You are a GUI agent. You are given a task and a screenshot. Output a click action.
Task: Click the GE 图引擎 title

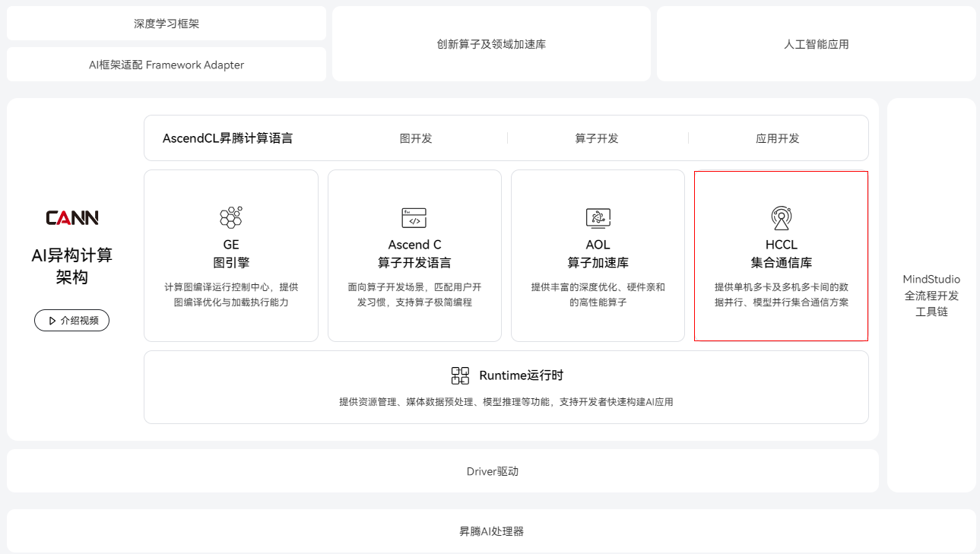(x=231, y=254)
